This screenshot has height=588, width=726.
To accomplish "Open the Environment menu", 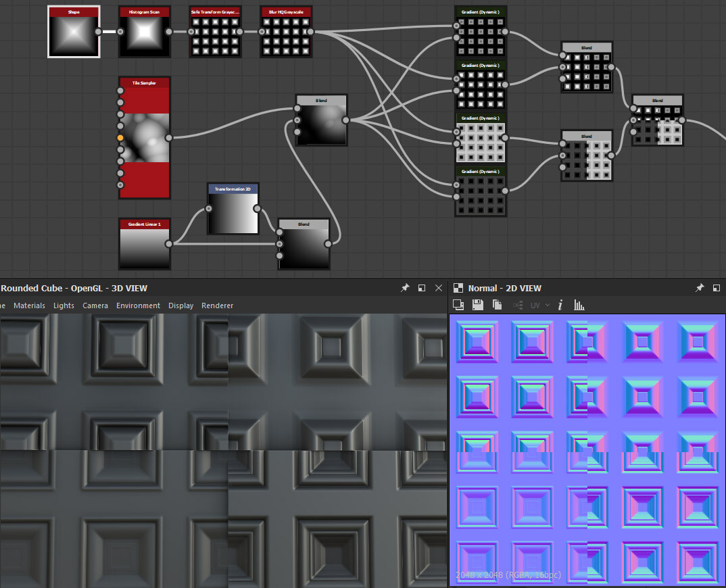I will click(138, 305).
